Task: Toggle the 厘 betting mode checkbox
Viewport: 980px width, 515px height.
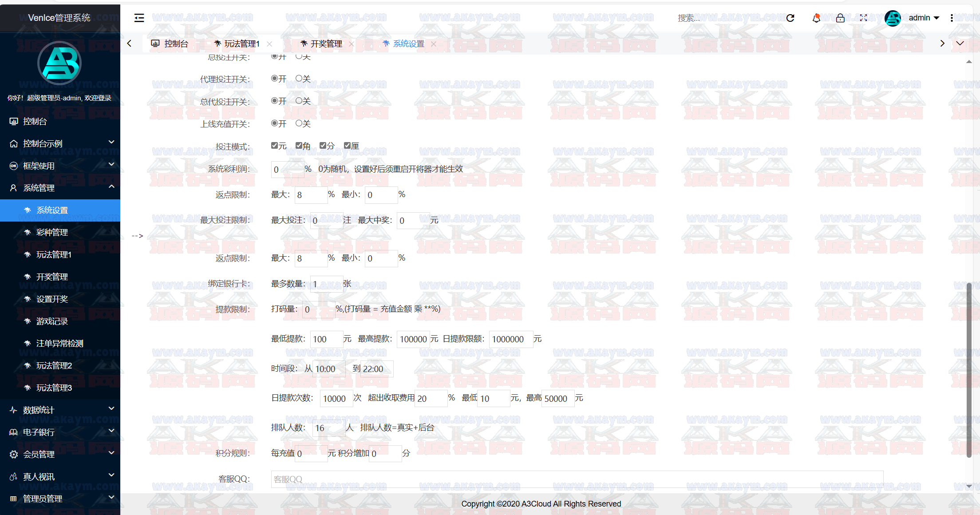Action: pyautogui.click(x=347, y=145)
